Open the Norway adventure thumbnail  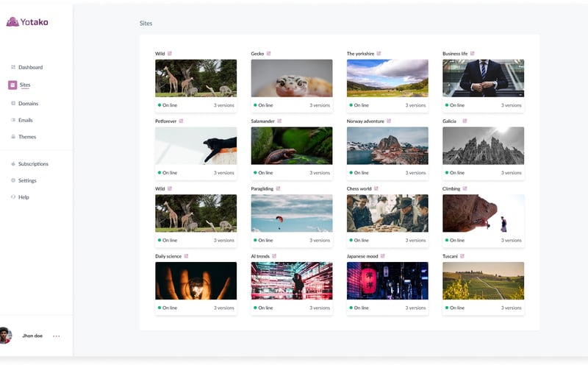(387, 146)
